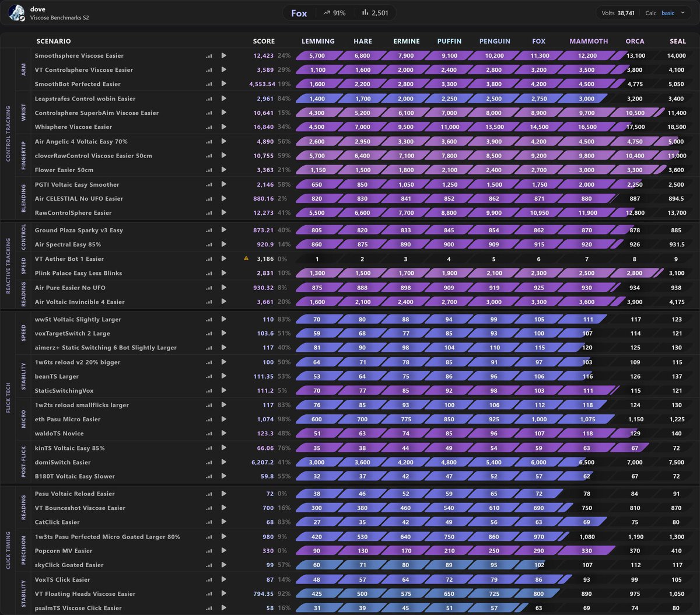Click the MAMMOTH rank column header
Screen dimensions: 700x615
click(x=589, y=41)
